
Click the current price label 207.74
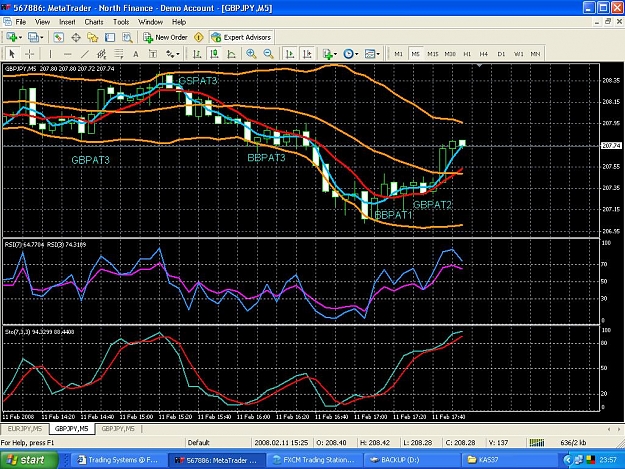tap(611, 145)
